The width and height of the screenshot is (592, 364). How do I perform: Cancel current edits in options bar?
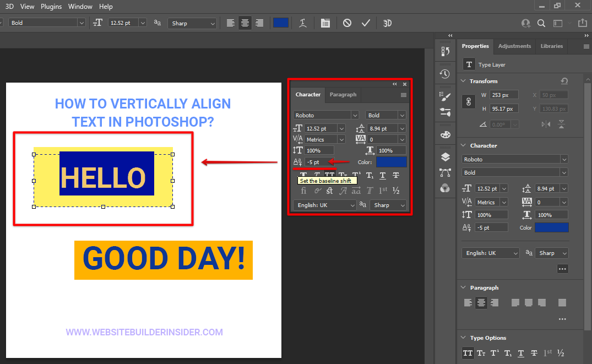(347, 23)
